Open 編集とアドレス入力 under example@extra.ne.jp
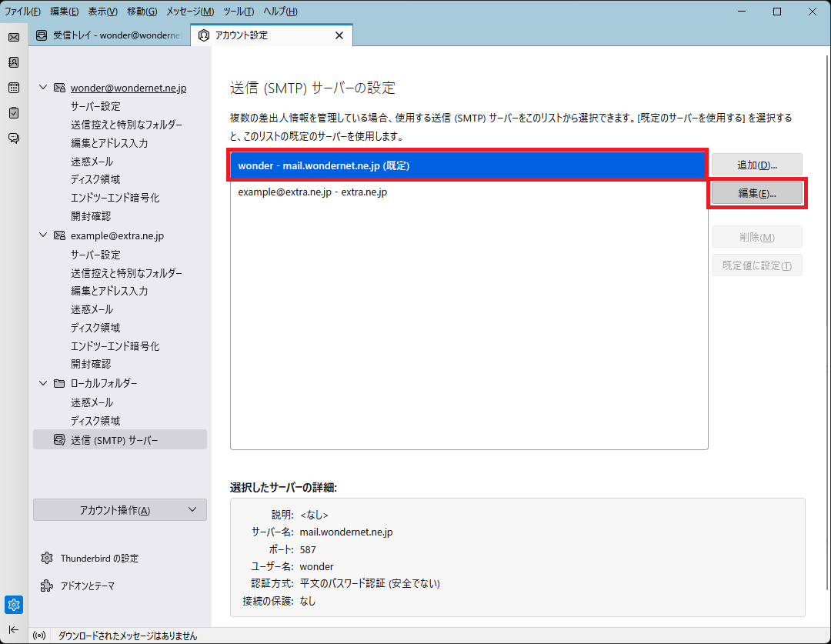 point(109,291)
